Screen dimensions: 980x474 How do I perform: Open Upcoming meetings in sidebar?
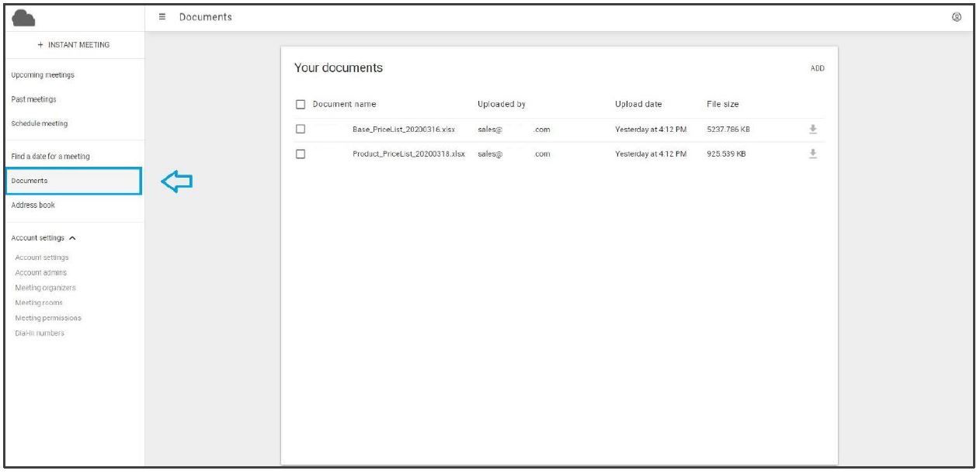coord(43,75)
